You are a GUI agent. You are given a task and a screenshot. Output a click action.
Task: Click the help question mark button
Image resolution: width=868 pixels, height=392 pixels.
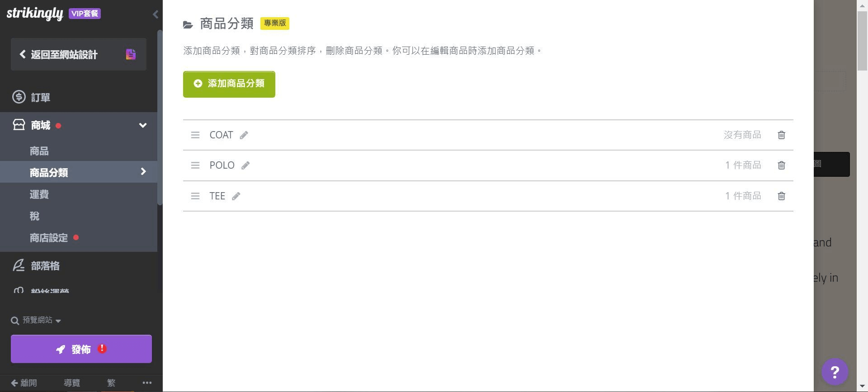point(835,372)
